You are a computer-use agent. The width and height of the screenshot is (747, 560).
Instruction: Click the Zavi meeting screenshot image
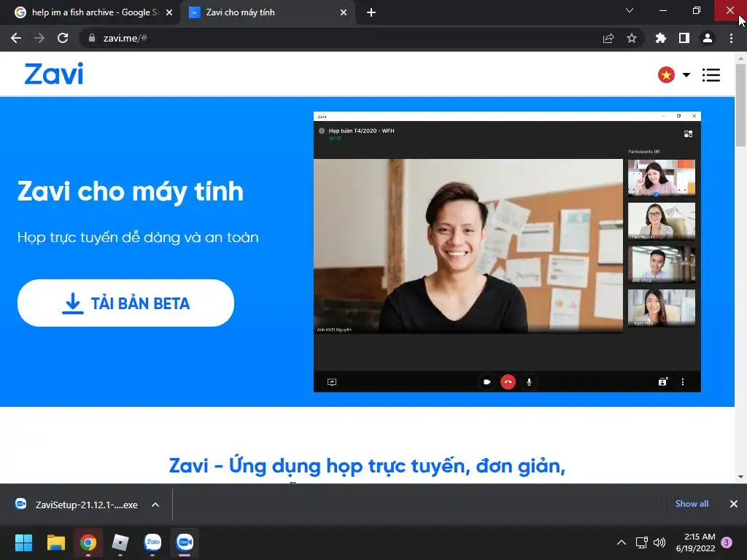click(507, 252)
